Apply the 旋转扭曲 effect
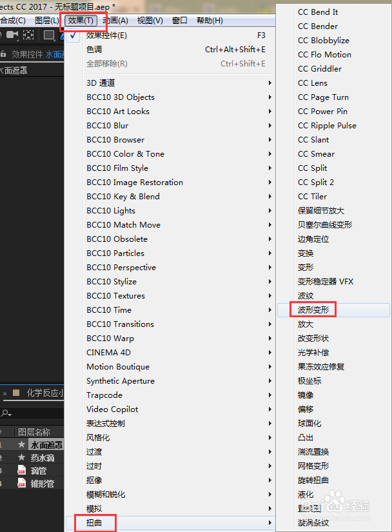This screenshot has height=532, width=392. (x=334, y=480)
